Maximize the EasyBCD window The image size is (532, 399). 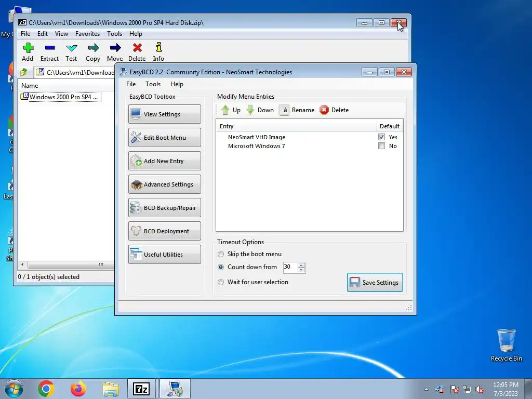pyautogui.click(x=387, y=72)
